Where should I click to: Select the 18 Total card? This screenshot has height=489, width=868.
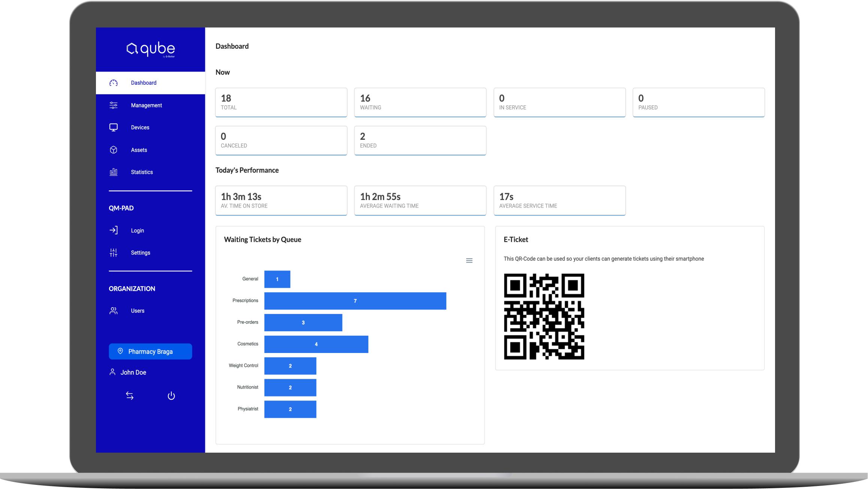pyautogui.click(x=281, y=102)
